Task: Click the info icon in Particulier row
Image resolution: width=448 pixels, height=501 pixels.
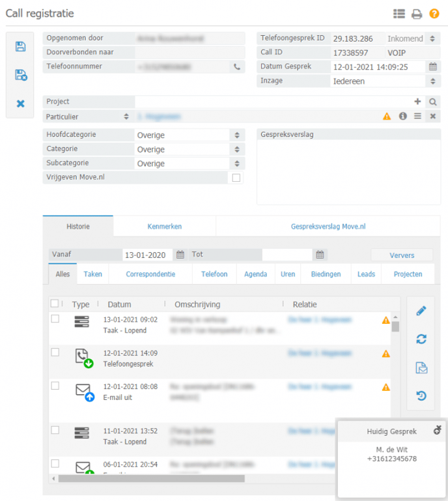Action: coord(402,116)
